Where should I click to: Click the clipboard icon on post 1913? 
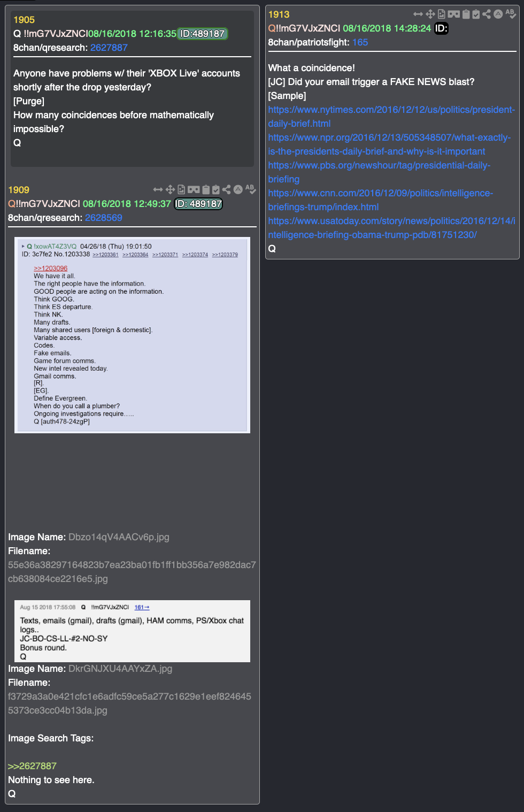(466, 14)
